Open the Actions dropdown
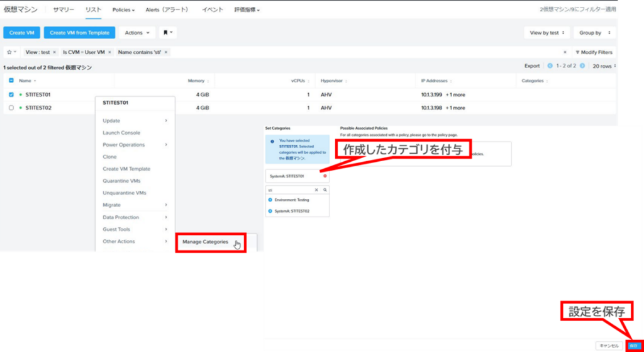The image size is (644, 352). (x=136, y=33)
